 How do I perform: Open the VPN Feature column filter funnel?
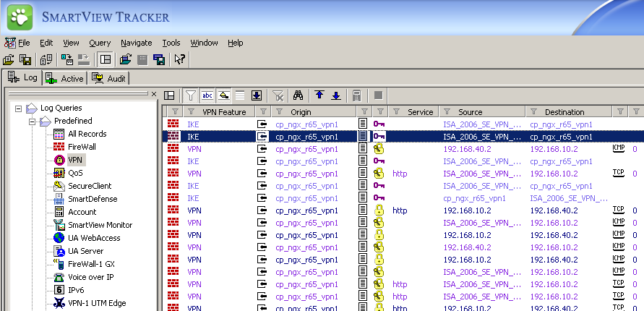(x=191, y=112)
